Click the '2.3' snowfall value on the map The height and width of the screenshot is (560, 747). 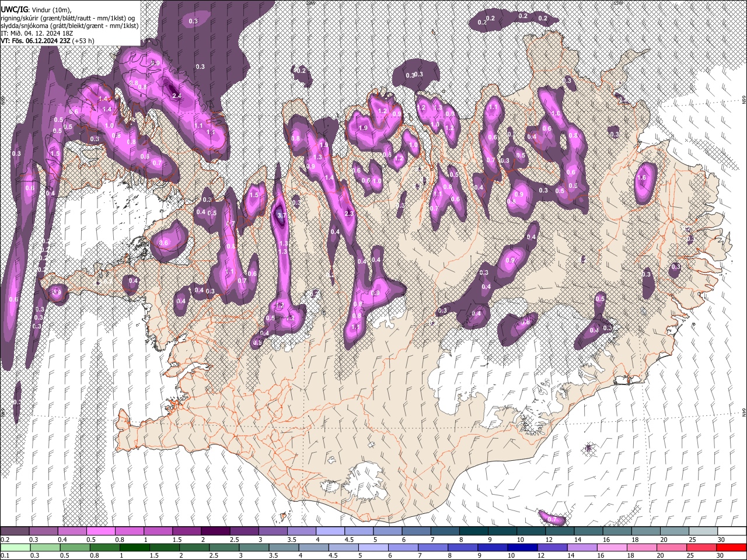coord(349,214)
